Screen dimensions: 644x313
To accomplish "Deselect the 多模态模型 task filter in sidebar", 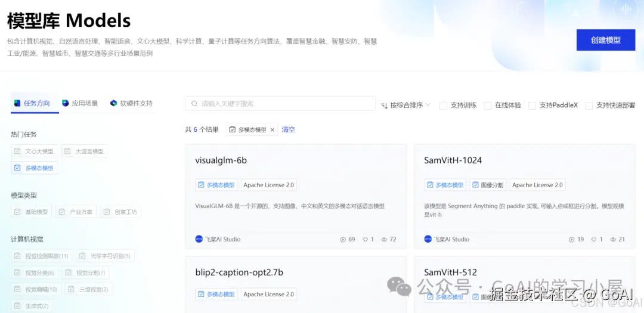I will [35, 168].
